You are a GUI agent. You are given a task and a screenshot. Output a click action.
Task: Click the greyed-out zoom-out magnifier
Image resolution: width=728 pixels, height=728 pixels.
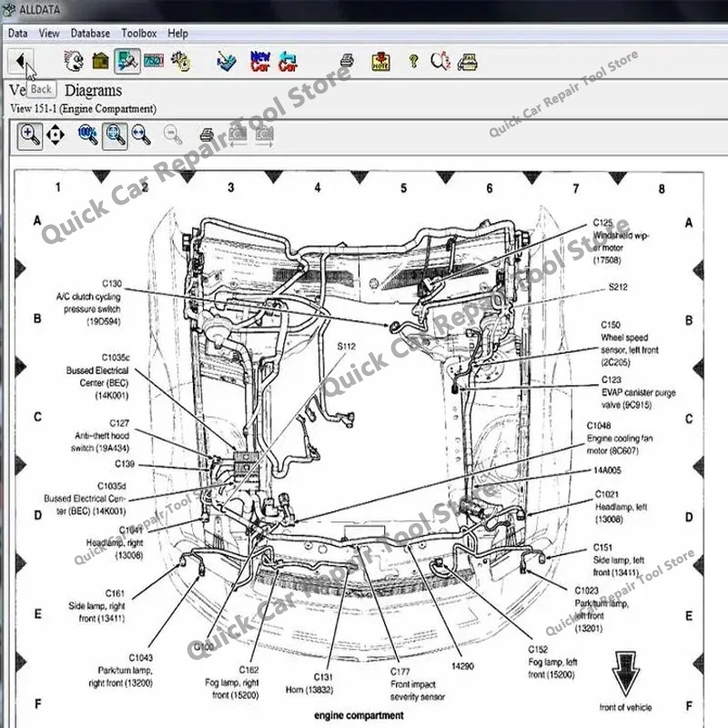point(173,135)
